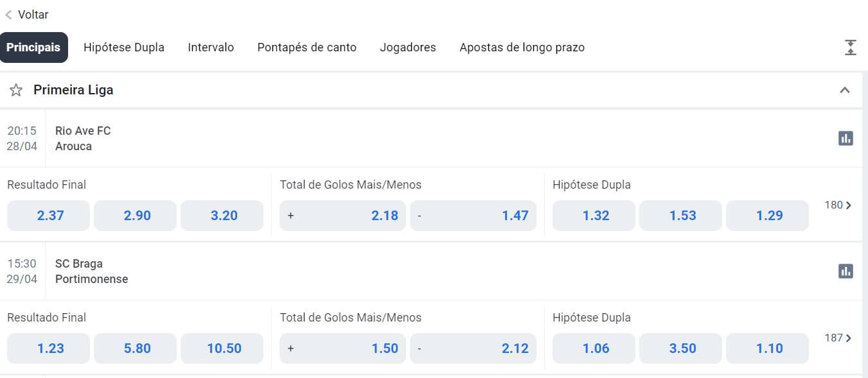Open statistics icon for Rio Ave FC match
Viewport: 868px width, 378px height.
coord(846,138)
